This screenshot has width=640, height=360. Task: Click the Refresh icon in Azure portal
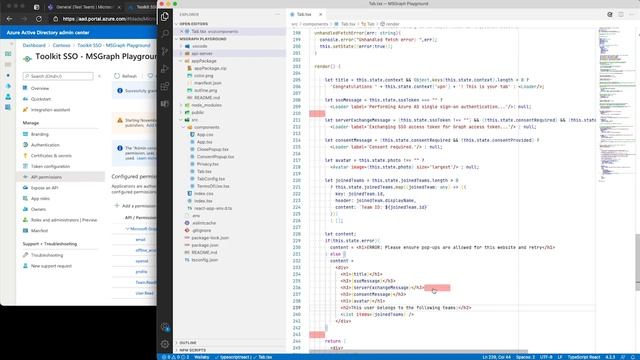click(x=117, y=76)
